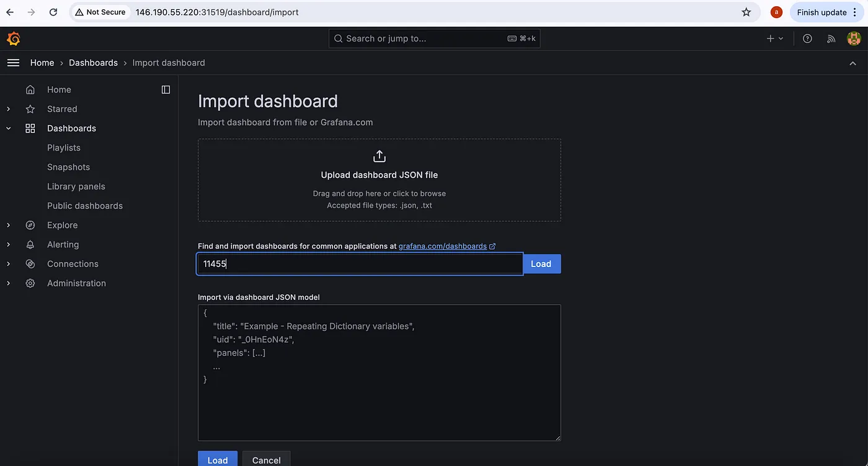Click the Alerting bell icon
Image resolution: width=868 pixels, height=466 pixels.
tap(30, 245)
